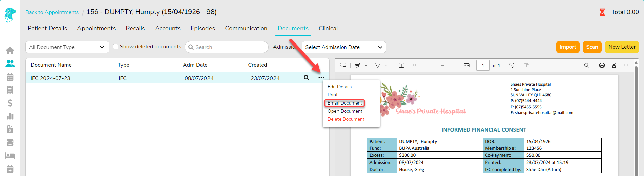
Task: Click Back to Appointments link
Action: point(52,12)
